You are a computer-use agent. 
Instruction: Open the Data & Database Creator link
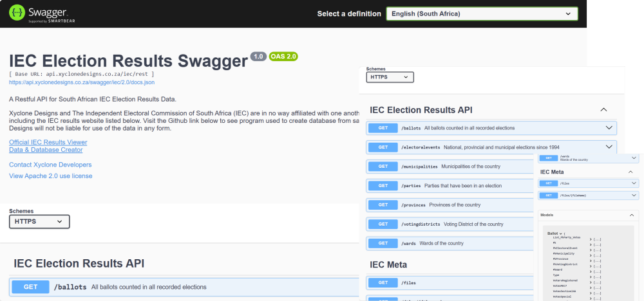(x=46, y=150)
